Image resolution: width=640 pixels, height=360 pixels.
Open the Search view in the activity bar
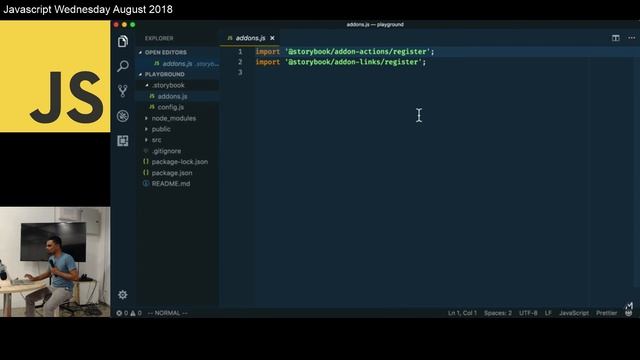[x=122, y=66]
